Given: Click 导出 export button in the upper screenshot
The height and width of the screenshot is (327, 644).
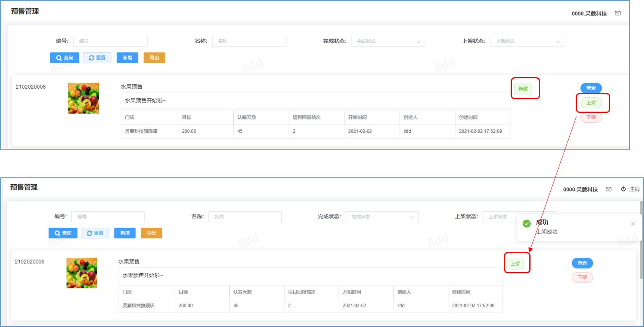Looking at the screenshot, I should 154,58.
